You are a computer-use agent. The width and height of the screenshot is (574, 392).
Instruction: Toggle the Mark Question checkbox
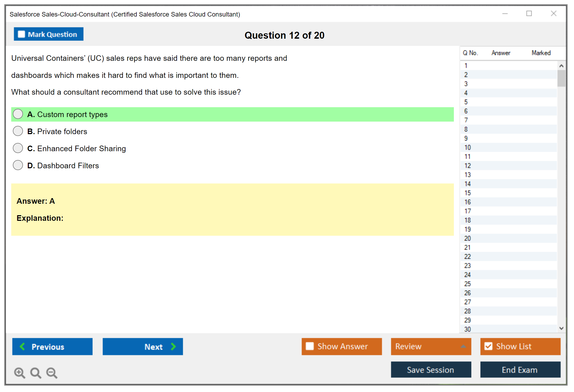click(x=21, y=34)
